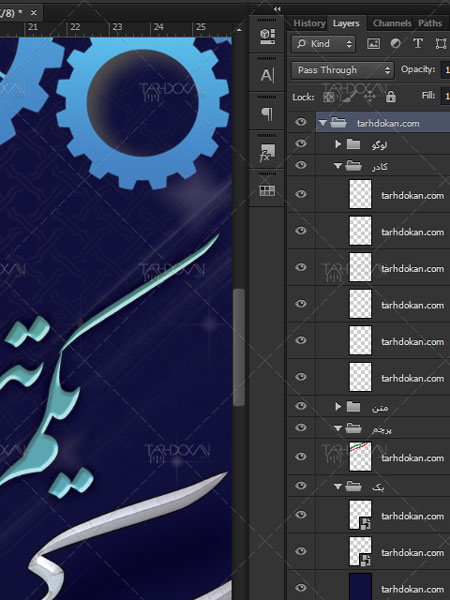
Task: Click the Opacity label
Action: (418, 70)
